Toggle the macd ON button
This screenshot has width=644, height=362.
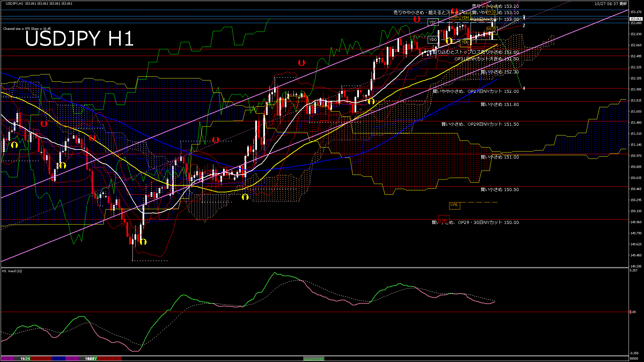pos(314,359)
